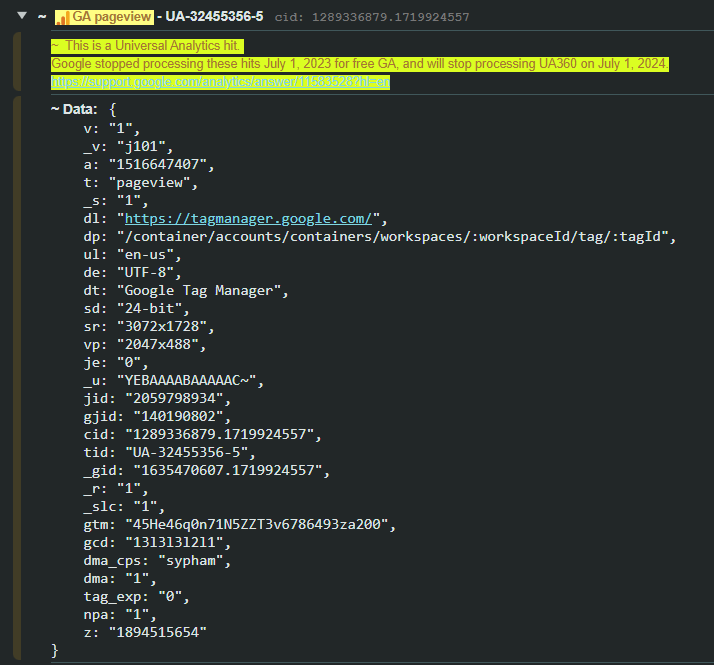Open the tagmanager.google.com dl link
Screen dimensions: 714x665
(248, 219)
